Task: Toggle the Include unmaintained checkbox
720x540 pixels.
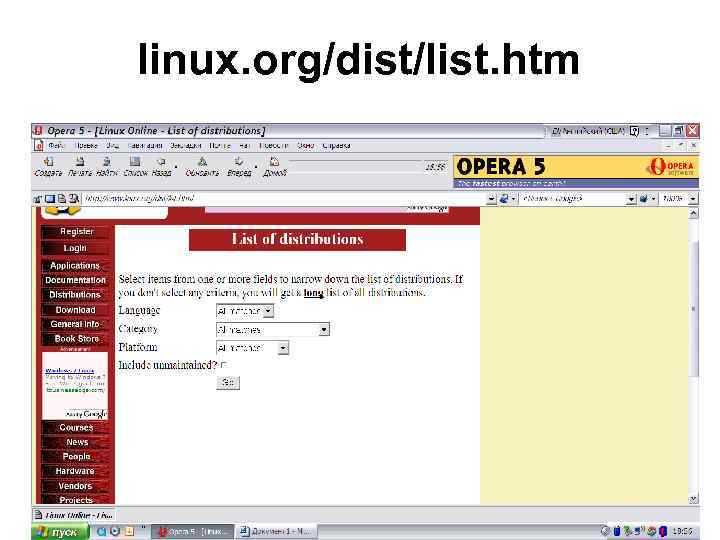Action: tap(224, 365)
